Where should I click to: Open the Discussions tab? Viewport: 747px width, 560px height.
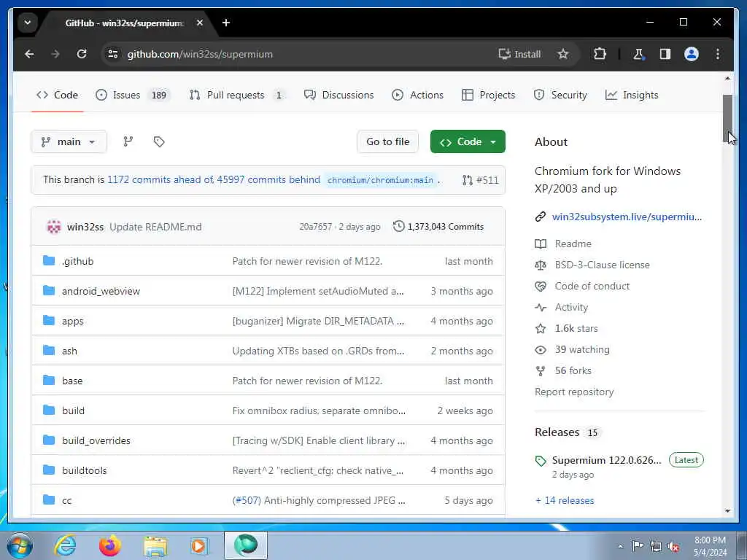(338, 96)
